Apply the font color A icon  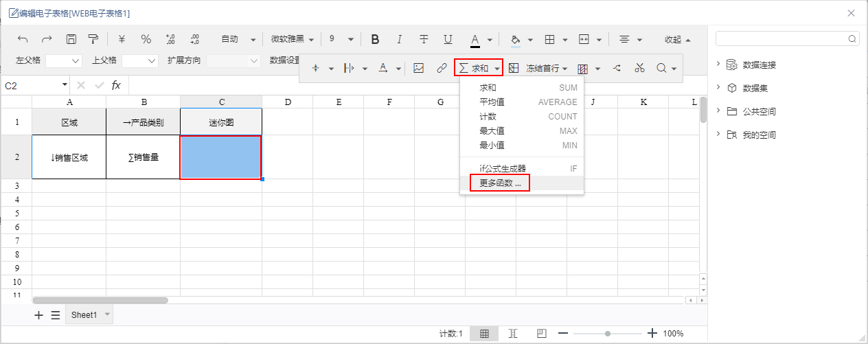tap(475, 40)
